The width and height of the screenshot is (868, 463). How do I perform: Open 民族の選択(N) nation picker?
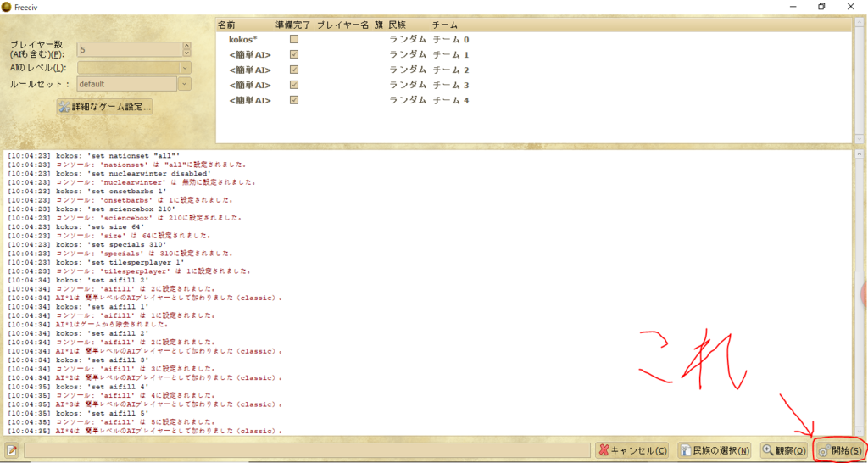coord(715,450)
